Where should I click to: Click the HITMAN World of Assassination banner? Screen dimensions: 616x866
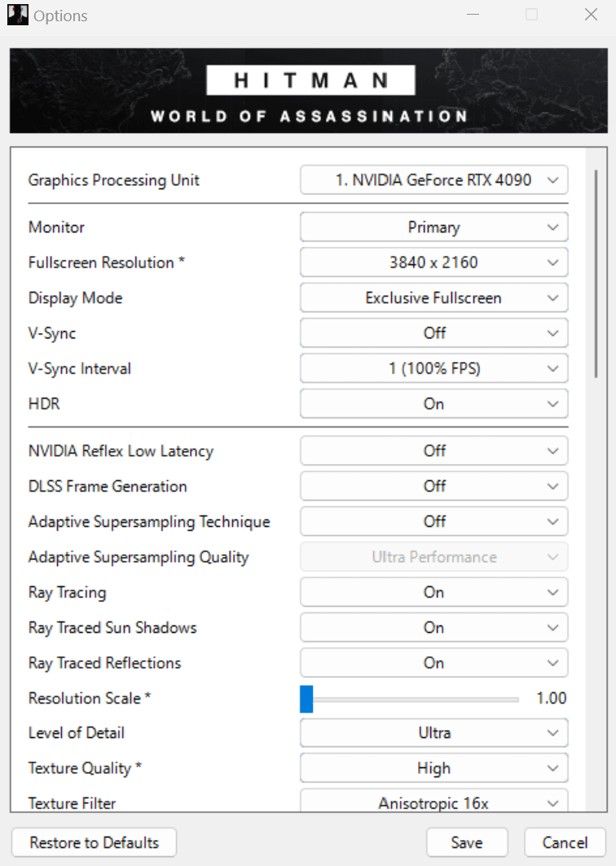[309, 91]
